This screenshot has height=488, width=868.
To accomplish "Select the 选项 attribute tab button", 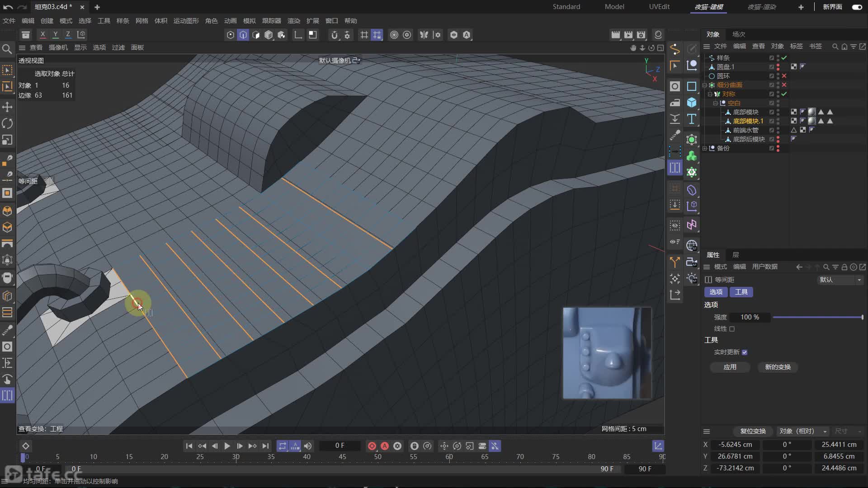I will click(x=716, y=292).
